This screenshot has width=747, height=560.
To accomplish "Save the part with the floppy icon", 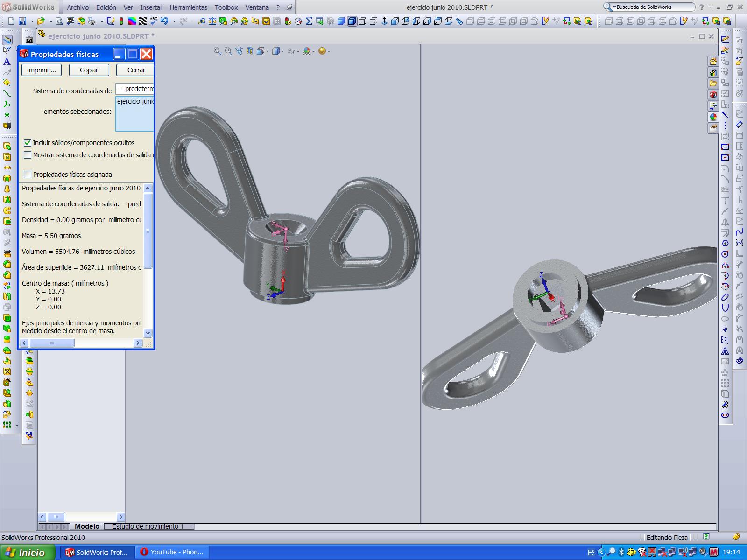I will click(x=22, y=21).
